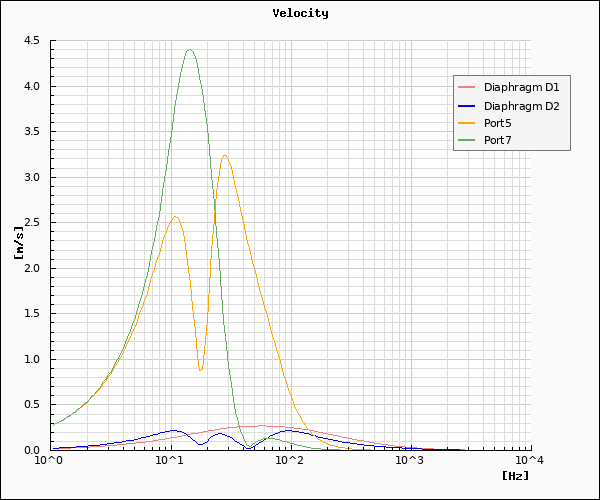600x500 pixels.
Task: Click the 4.5 y-axis tick label
Action: (31, 41)
